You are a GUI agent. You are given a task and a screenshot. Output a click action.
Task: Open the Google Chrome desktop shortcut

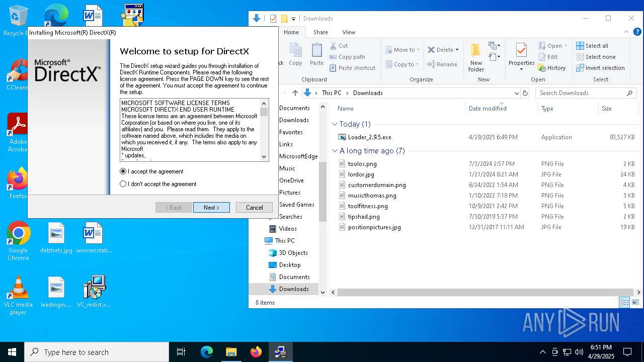[x=18, y=241]
